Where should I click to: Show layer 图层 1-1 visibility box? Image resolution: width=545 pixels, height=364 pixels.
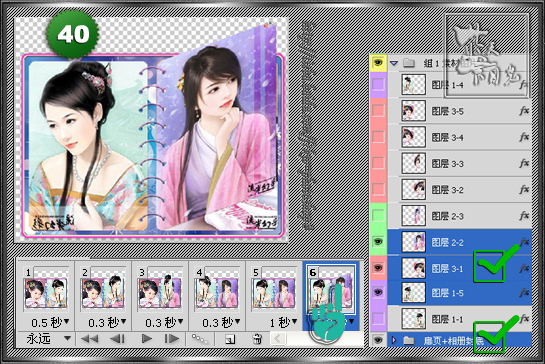(378, 318)
